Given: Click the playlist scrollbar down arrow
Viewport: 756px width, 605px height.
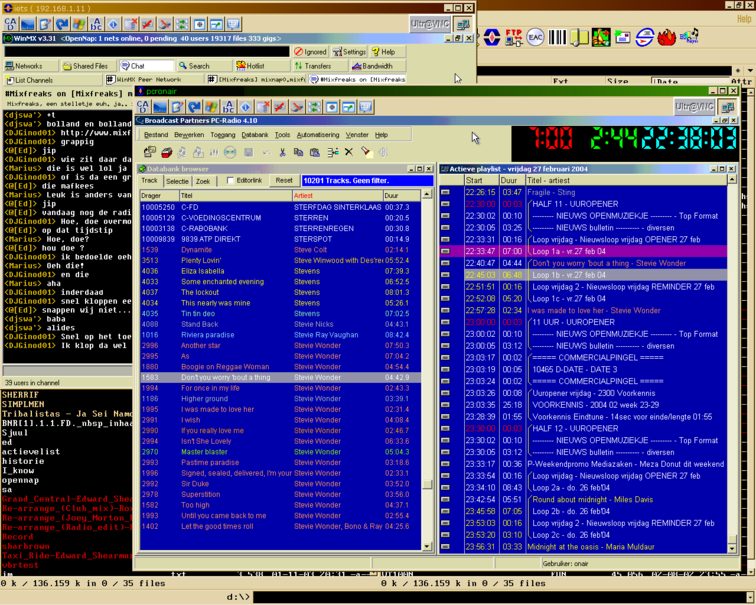Looking at the screenshot, I should (732, 548).
